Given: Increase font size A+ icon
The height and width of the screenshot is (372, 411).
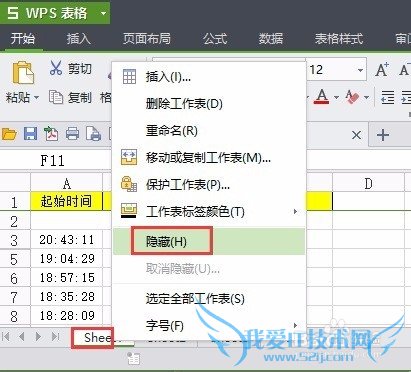Looking at the screenshot, I should [382, 70].
